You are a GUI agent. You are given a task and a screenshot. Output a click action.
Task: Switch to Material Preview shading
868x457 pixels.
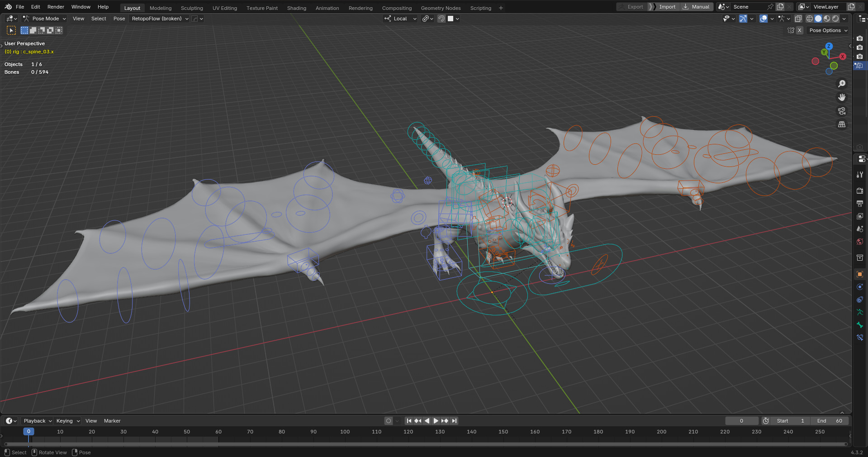(827, 19)
